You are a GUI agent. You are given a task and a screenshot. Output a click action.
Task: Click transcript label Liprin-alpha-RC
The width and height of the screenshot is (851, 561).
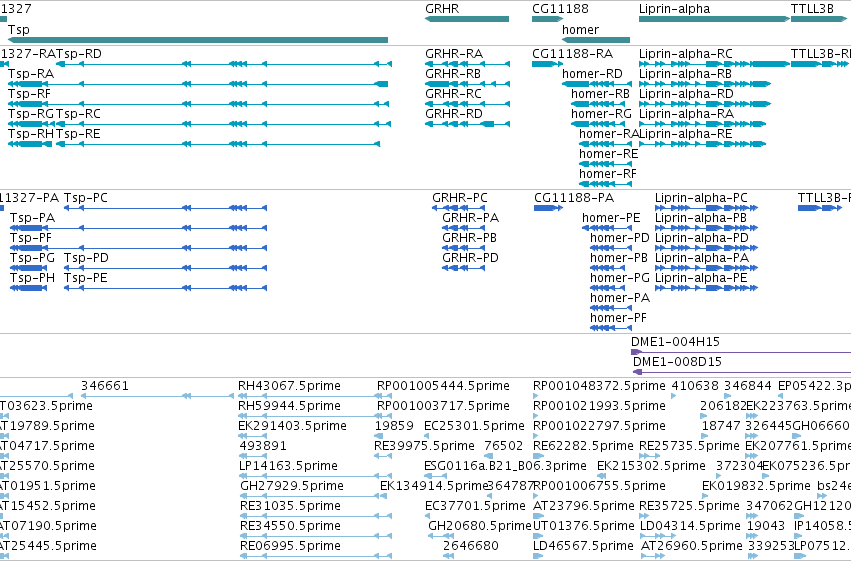click(x=685, y=54)
